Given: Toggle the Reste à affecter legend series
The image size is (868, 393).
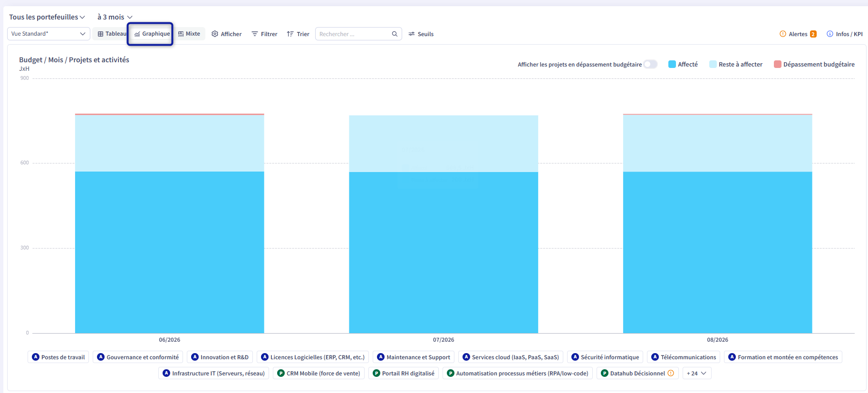Looking at the screenshot, I should pyautogui.click(x=736, y=64).
